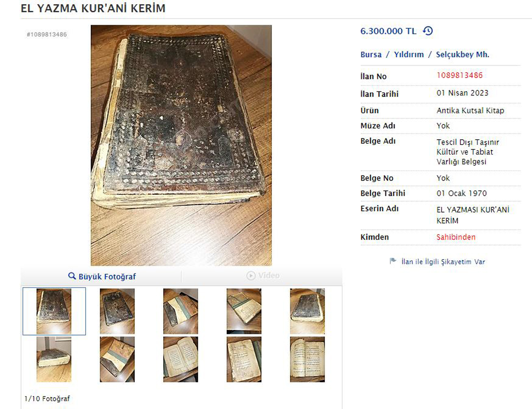Click the Video play icon
The height and width of the screenshot is (409, 532).
[251, 276]
